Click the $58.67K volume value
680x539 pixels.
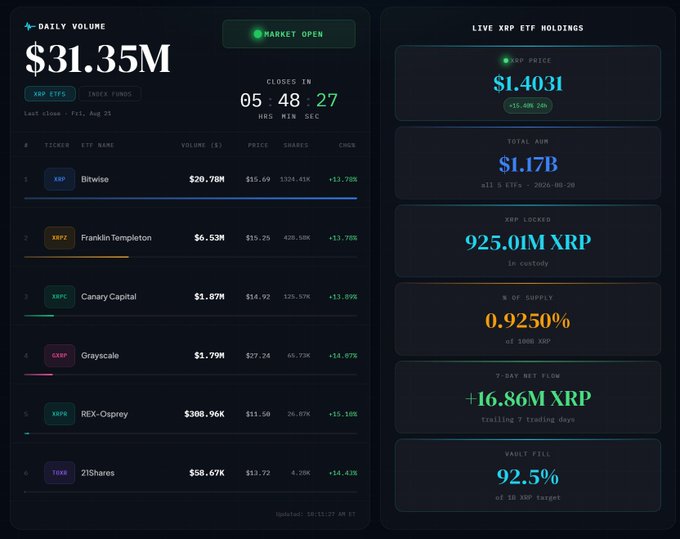point(207,473)
